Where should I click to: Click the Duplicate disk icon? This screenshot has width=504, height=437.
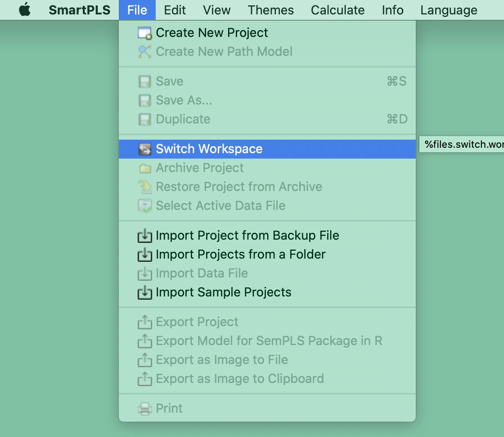click(144, 119)
